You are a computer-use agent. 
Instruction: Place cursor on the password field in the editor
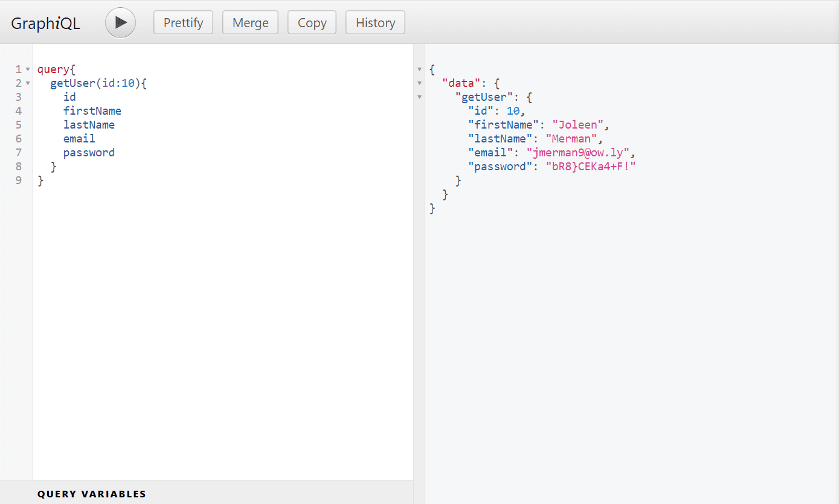point(88,152)
